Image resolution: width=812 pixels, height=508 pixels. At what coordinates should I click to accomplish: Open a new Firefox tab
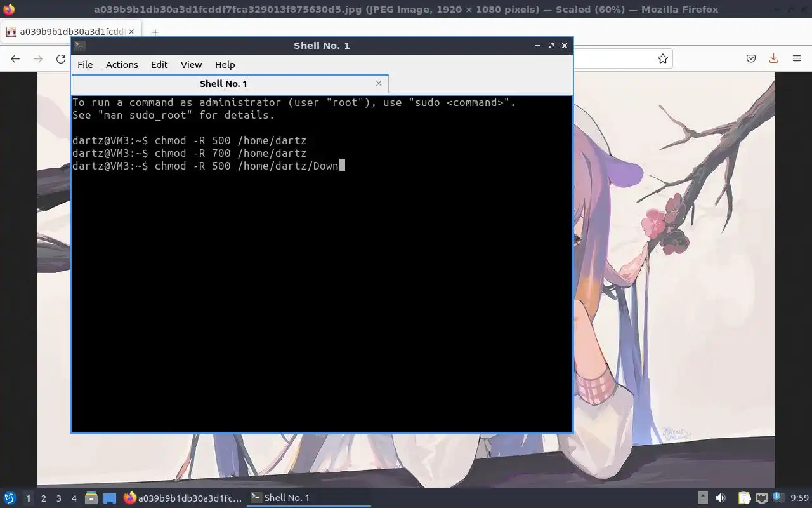coord(155,32)
